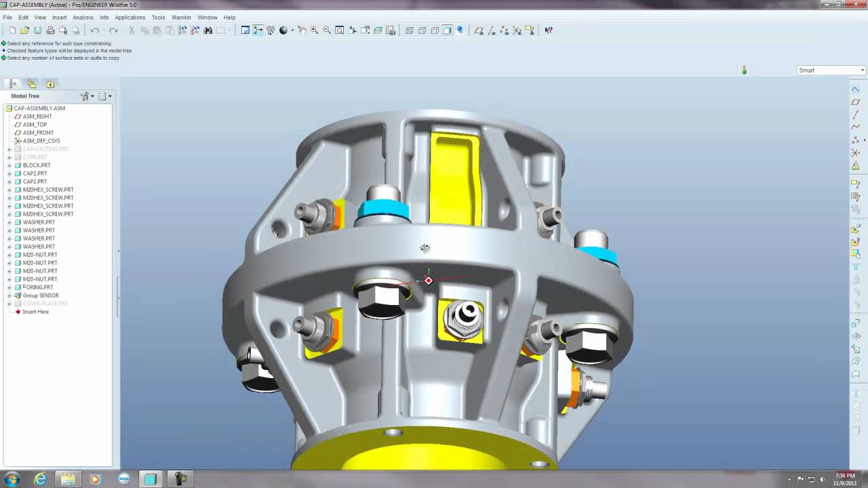Open Windows Start menu orb
This screenshot has width=868, height=488.
12,479
